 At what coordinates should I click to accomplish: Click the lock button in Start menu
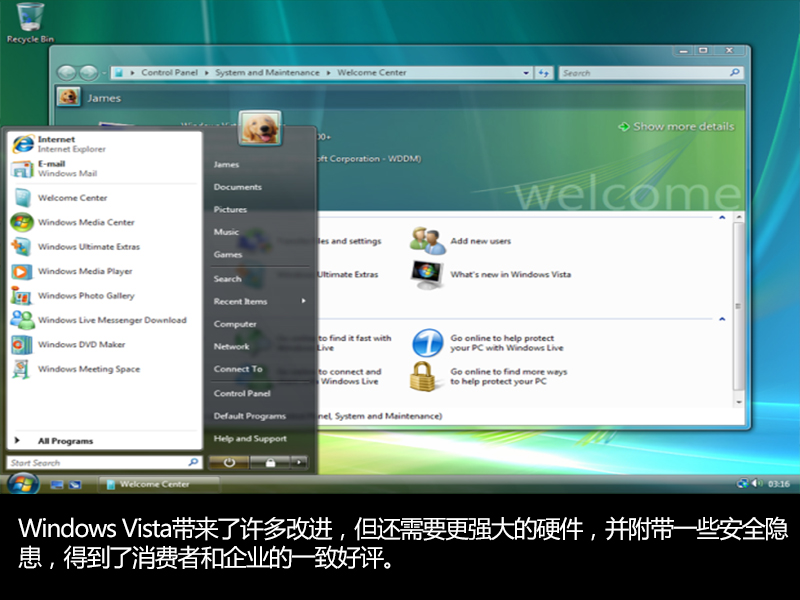pos(270,463)
